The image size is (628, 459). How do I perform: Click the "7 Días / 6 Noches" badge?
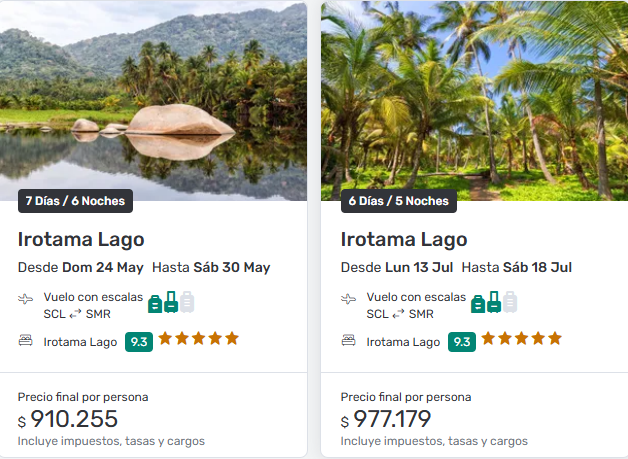tap(75, 201)
